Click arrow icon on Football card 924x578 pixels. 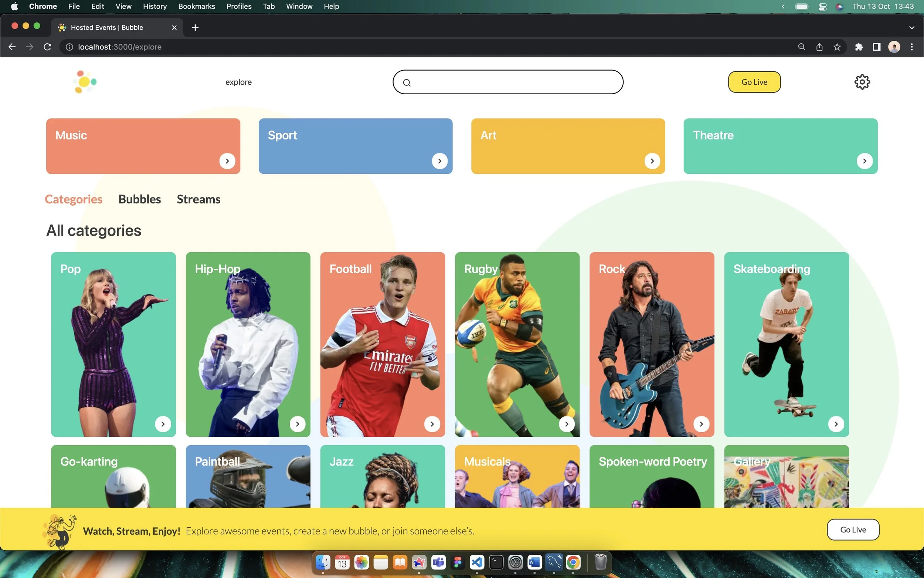[432, 424]
